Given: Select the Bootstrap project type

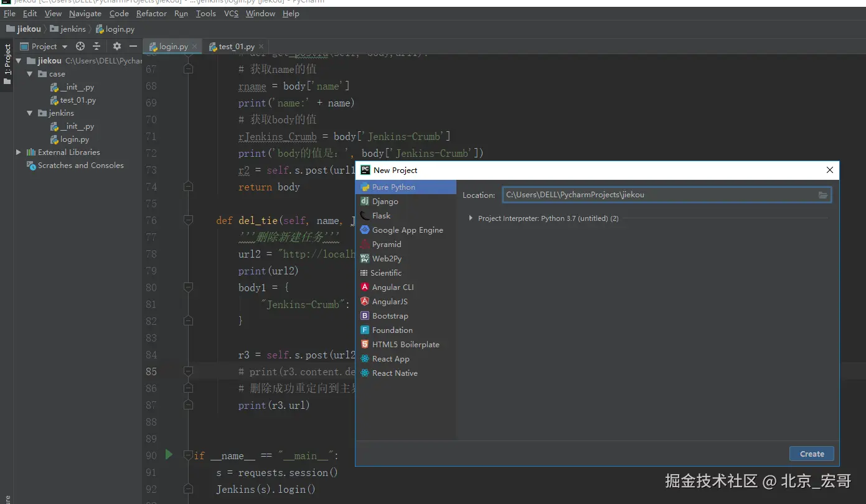Looking at the screenshot, I should point(406,315).
